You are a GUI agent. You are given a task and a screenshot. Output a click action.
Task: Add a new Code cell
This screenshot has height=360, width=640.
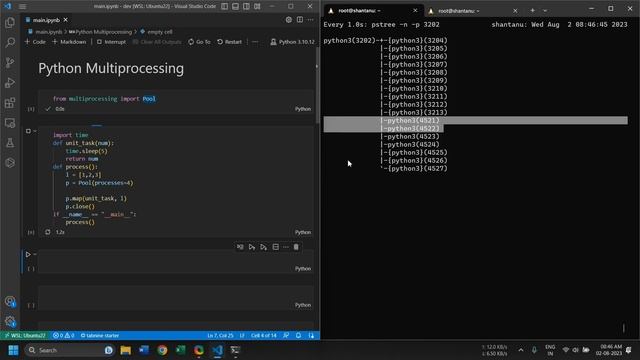coord(35,42)
